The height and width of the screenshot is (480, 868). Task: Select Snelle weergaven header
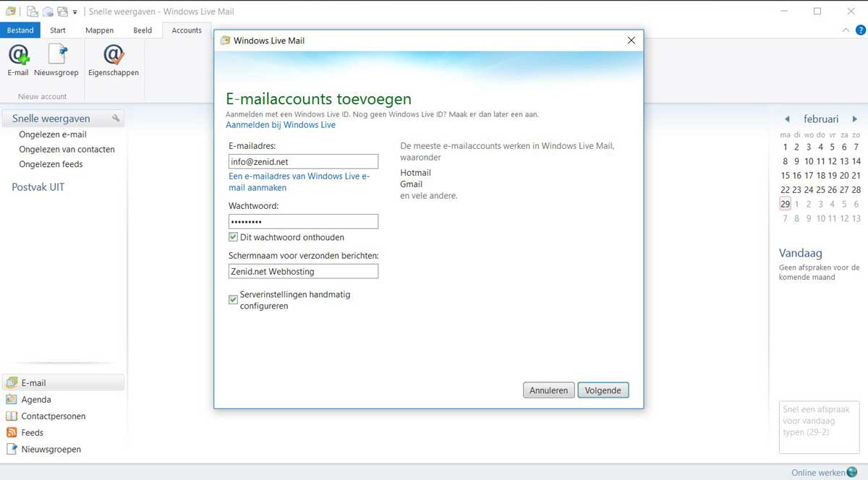coord(64,119)
